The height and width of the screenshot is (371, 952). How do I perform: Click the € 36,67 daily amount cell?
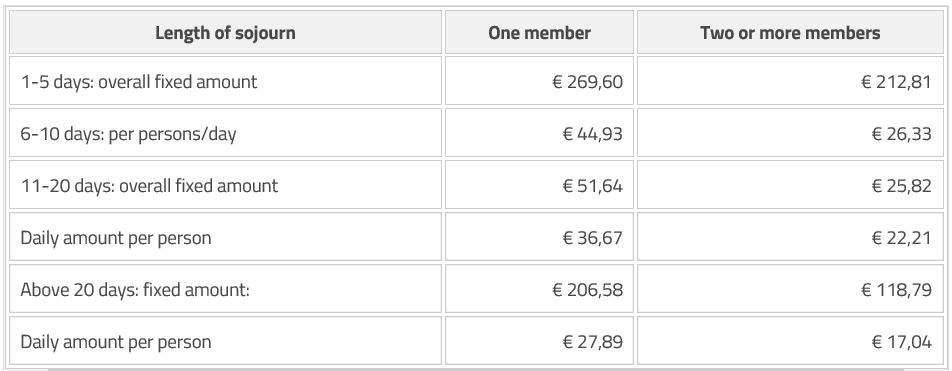[x=539, y=237]
